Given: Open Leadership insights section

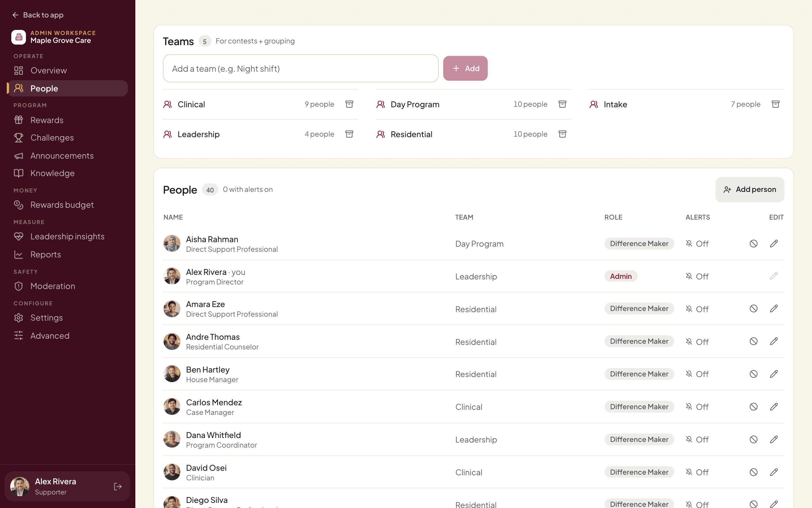Looking at the screenshot, I should 68,237.
